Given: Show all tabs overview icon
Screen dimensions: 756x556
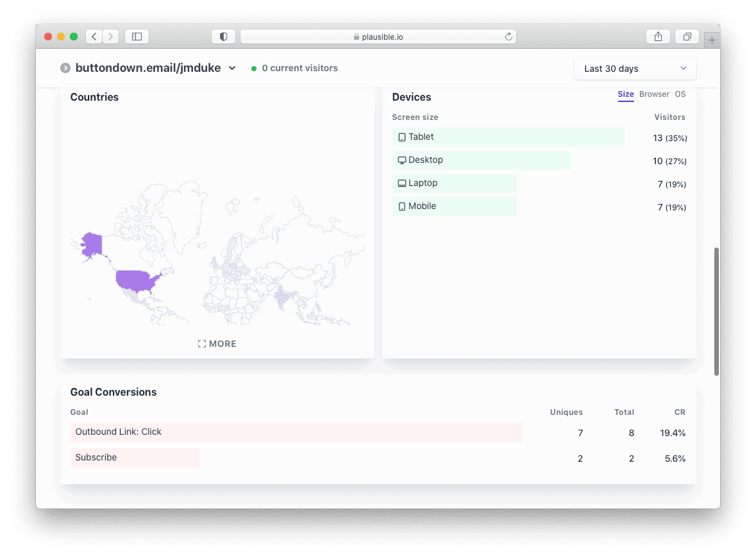Looking at the screenshot, I should (x=687, y=37).
